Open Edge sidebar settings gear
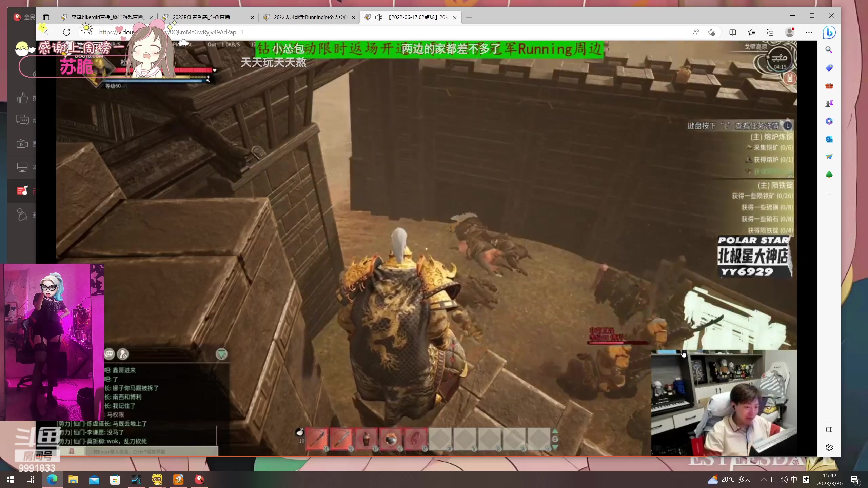Viewport: 868px width, 488px height. click(829, 447)
